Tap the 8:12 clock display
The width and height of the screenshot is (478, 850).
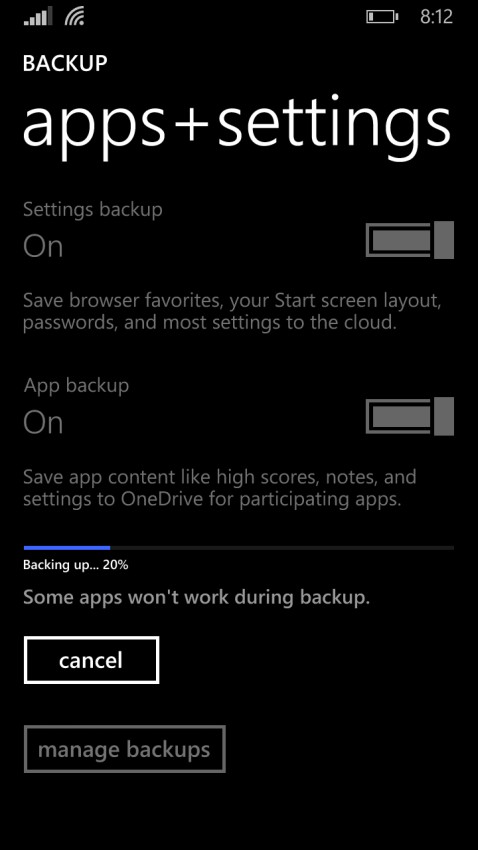(x=436, y=17)
